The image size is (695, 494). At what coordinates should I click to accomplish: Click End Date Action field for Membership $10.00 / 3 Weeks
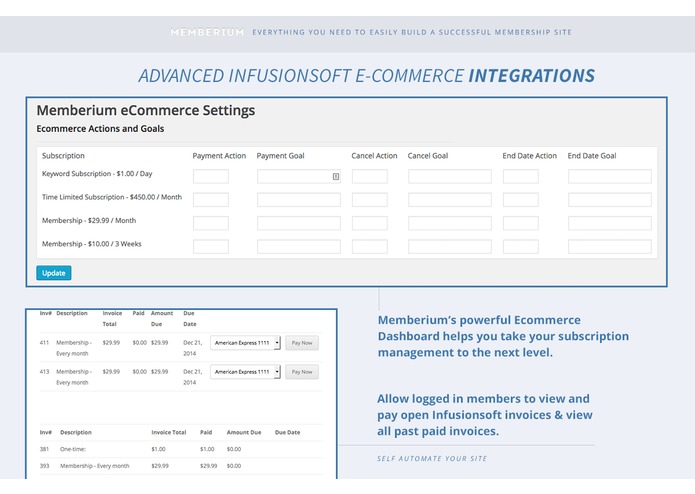pyautogui.click(x=521, y=247)
